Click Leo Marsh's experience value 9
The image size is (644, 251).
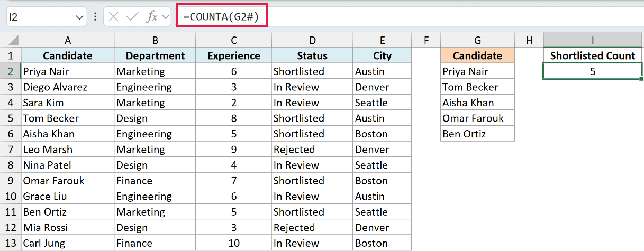pyautogui.click(x=234, y=150)
